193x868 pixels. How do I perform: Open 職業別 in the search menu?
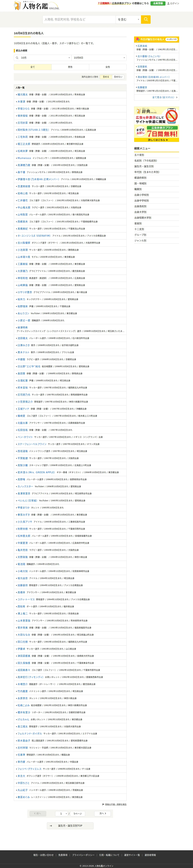coord(138,189)
